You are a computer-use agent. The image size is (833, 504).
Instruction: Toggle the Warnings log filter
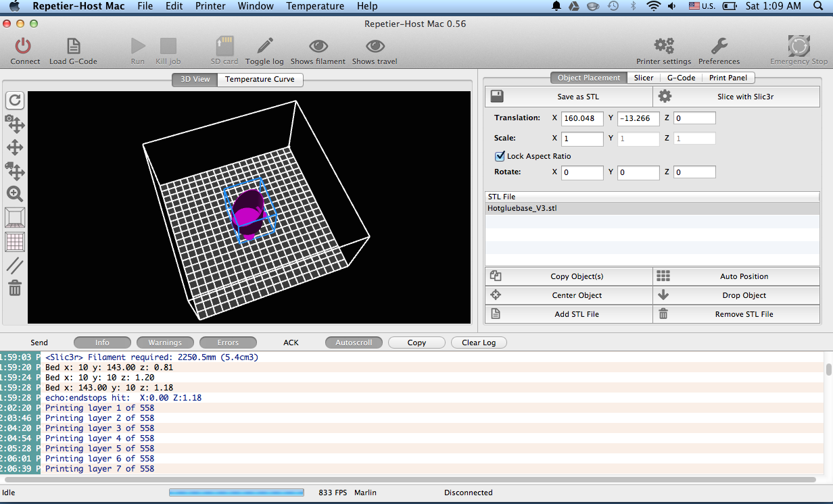point(165,343)
